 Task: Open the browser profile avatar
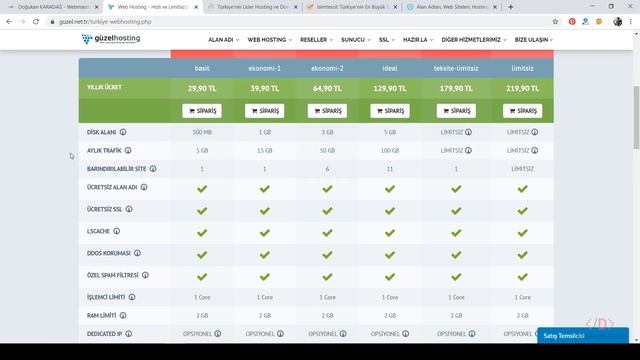tap(618, 22)
